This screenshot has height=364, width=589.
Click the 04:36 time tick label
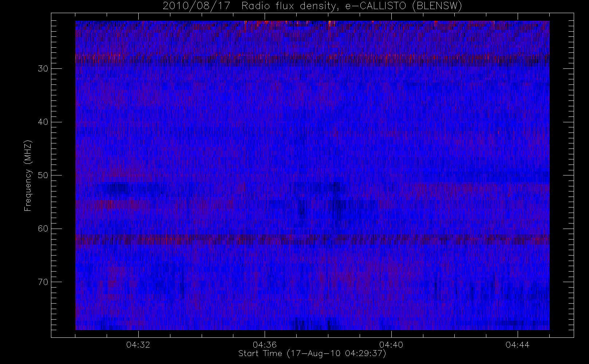point(265,345)
